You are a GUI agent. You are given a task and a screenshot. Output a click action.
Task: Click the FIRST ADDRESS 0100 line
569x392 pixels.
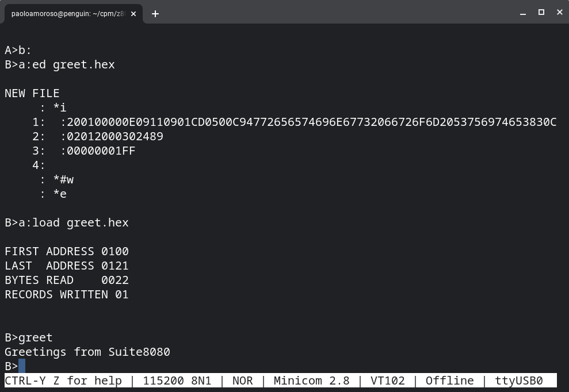coord(67,251)
